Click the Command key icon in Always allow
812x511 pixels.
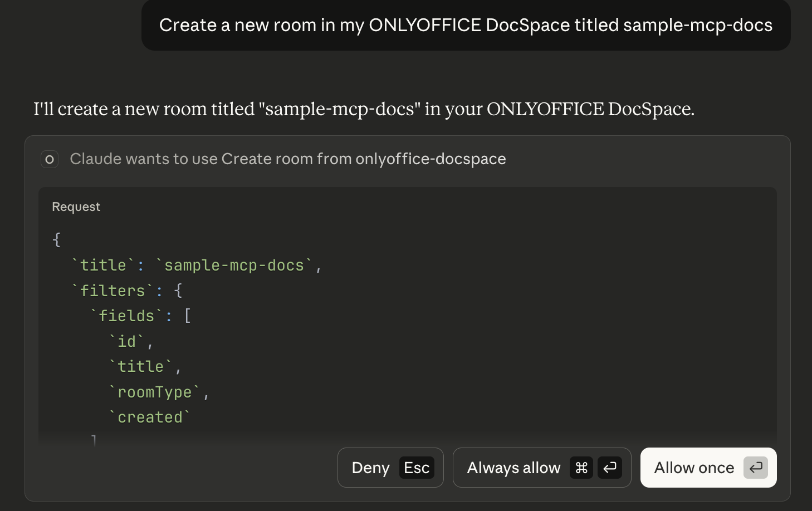click(581, 468)
